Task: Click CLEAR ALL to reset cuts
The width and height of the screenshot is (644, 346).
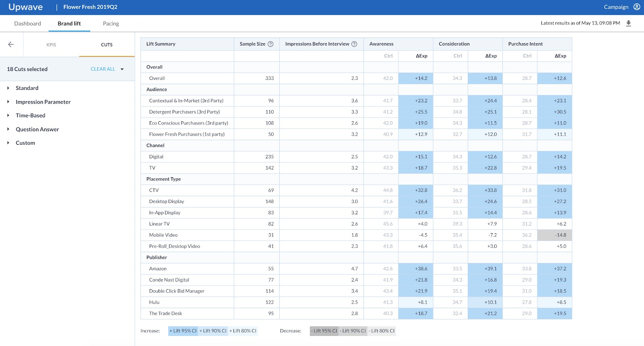Action: pos(103,69)
